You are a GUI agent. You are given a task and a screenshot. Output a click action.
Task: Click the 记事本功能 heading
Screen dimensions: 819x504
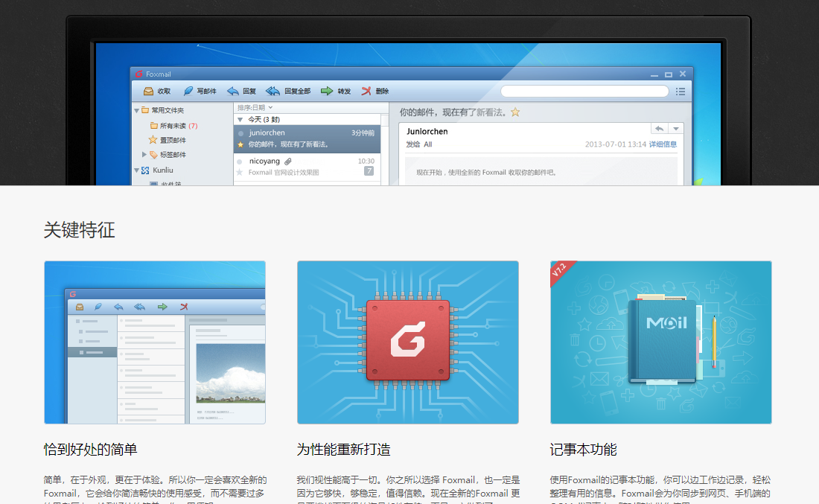[584, 449]
